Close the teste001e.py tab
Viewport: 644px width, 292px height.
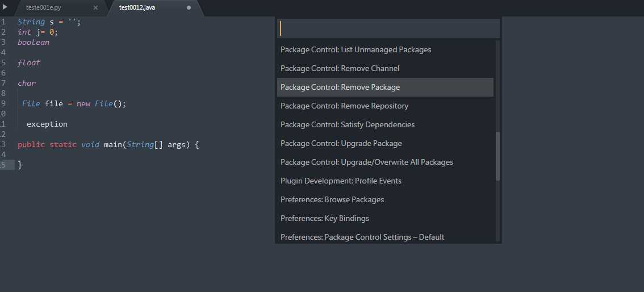(x=95, y=8)
